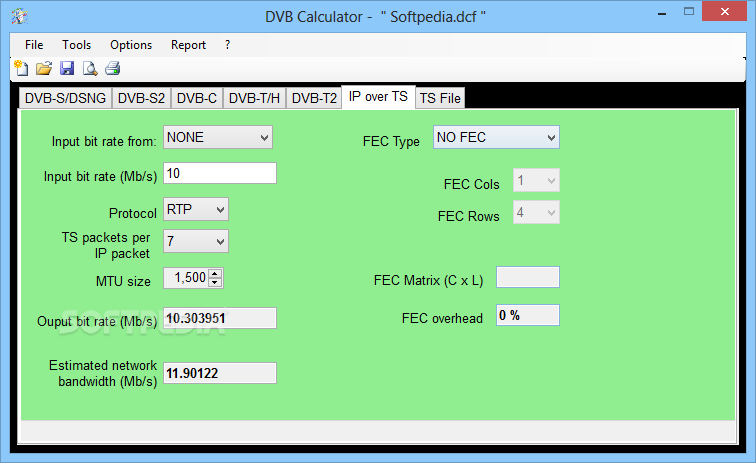Click the Estimated network bandwidth field
Viewport: 756px width, 463px height.
[x=220, y=373]
